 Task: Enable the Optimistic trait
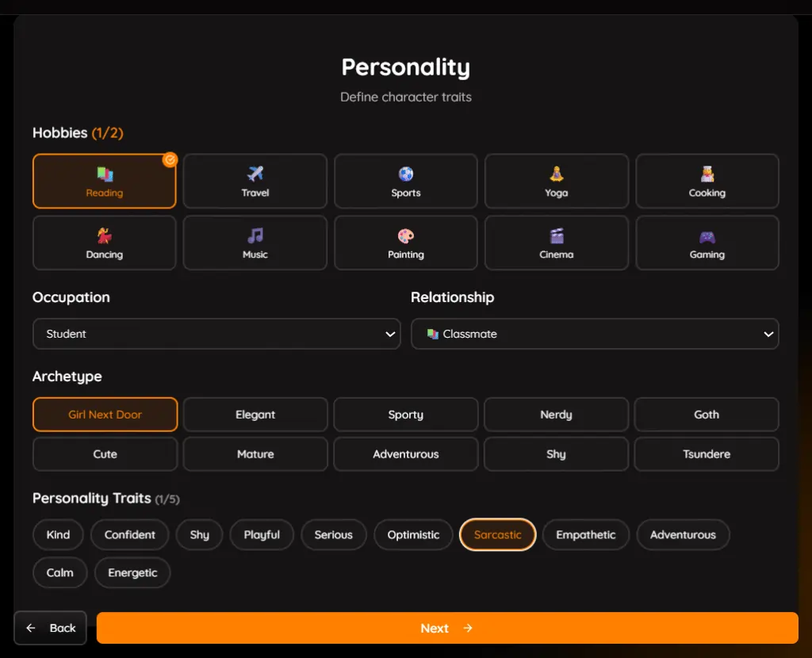point(413,535)
